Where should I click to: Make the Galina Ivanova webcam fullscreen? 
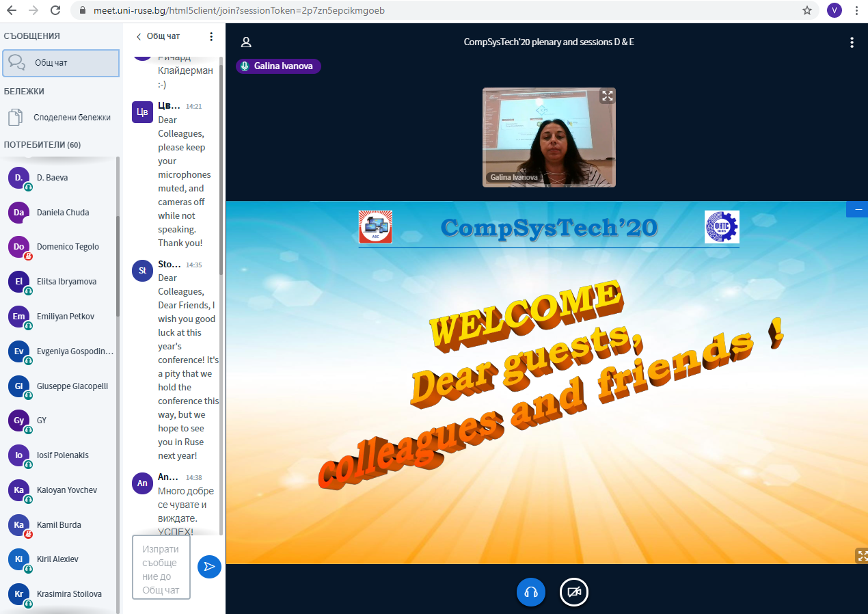point(607,96)
